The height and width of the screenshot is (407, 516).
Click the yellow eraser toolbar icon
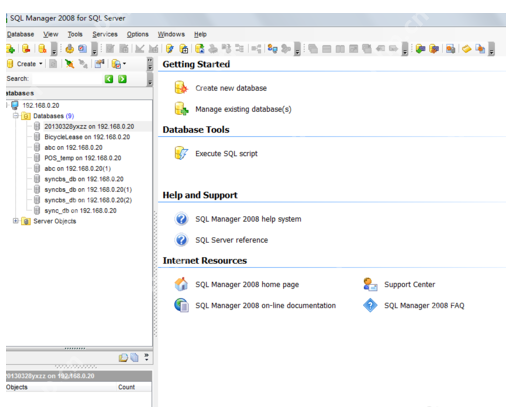point(466,49)
